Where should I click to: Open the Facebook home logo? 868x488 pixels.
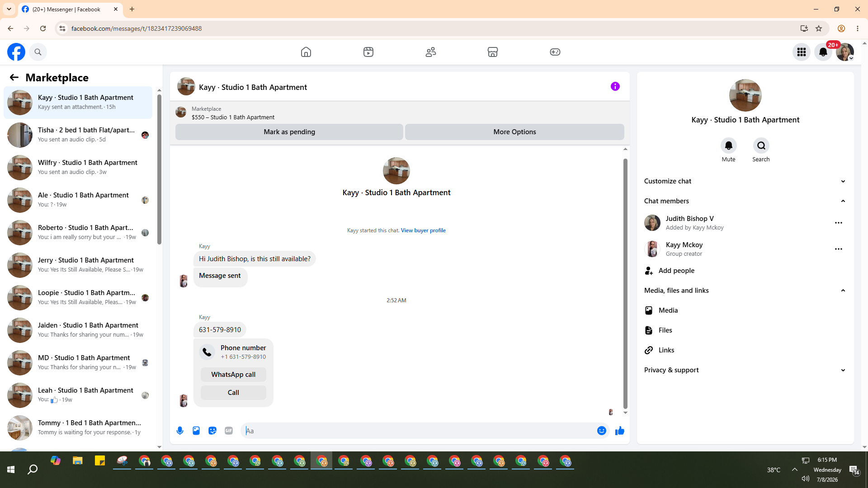(x=16, y=52)
